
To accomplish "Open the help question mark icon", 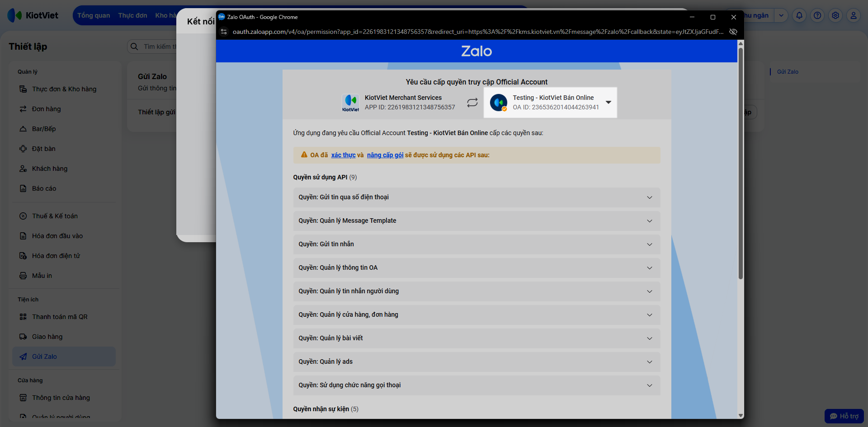I will tap(817, 15).
